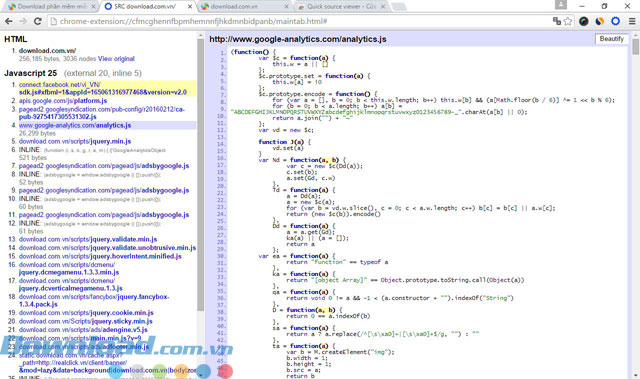Click code line with 'var vd = new $c;'
Screen dimensions: 640x379
[286, 130]
